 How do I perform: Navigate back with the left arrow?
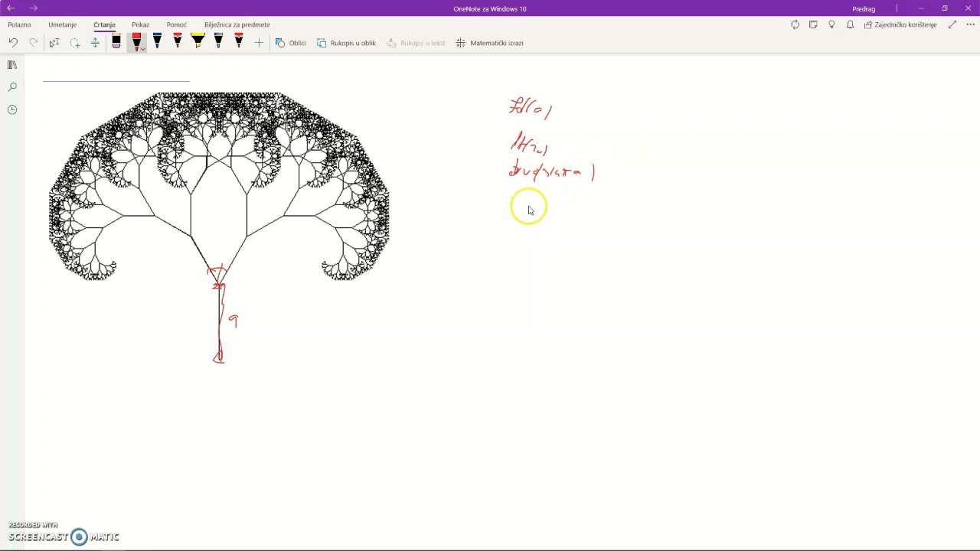pyautogui.click(x=11, y=8)
